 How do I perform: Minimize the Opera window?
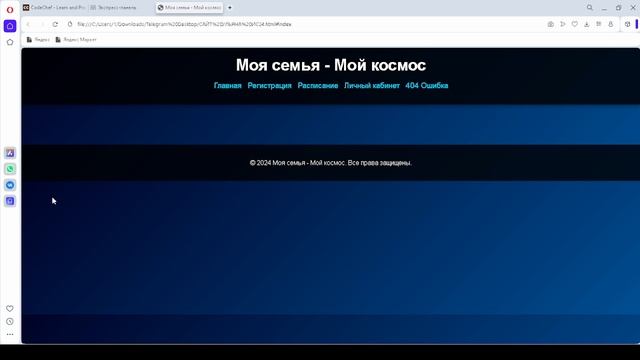[604, 8]
